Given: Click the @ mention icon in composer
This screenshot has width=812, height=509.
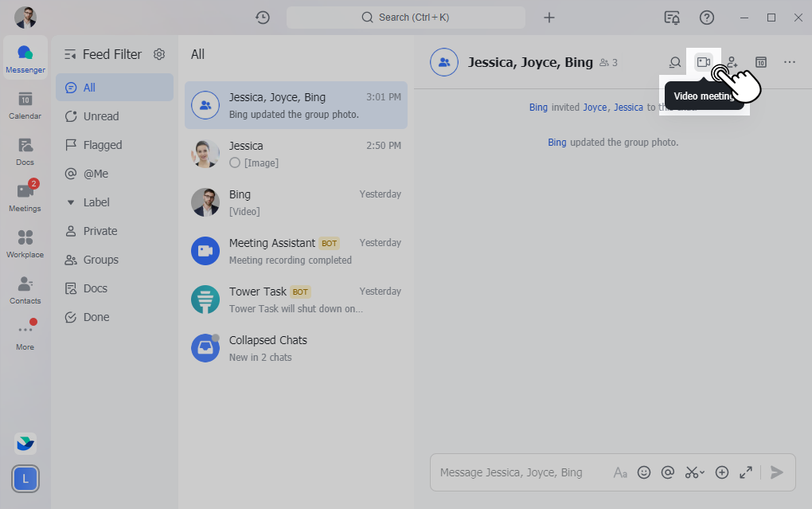Looking at the screenshot, I should click(668, 472).
